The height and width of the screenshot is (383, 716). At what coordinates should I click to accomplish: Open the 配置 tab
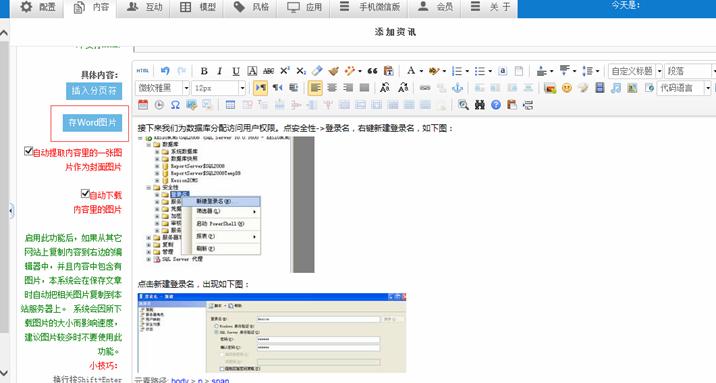(38, 7)
